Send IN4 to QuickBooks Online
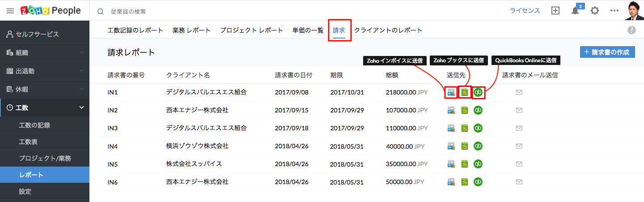 (x=478, y=146)
